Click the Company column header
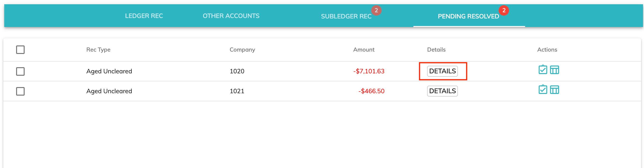This screenshot has height=168, width=644. tap(242, 50)
